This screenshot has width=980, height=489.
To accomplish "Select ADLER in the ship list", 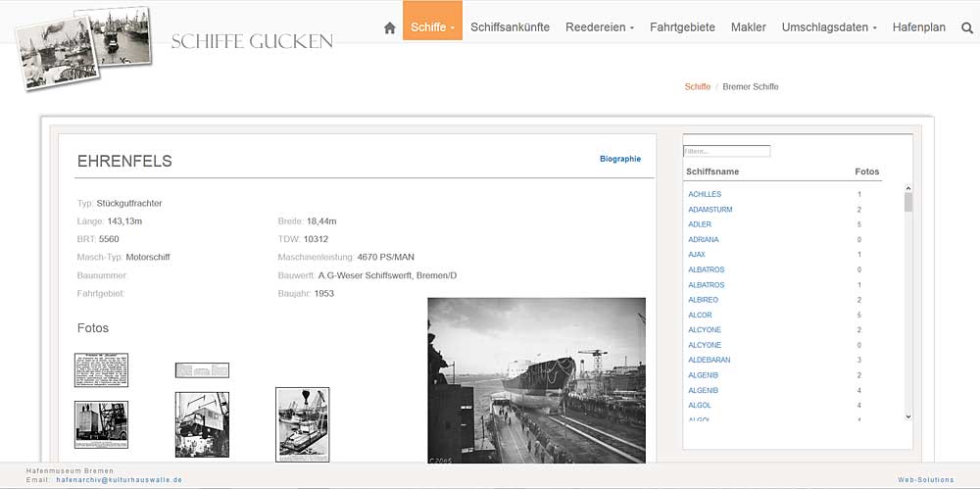I will pos(700,224).
